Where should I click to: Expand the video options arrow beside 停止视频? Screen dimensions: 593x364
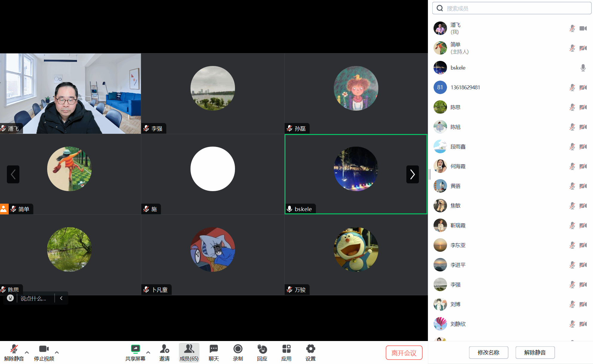pyautogui.click(x=57, y=352)
